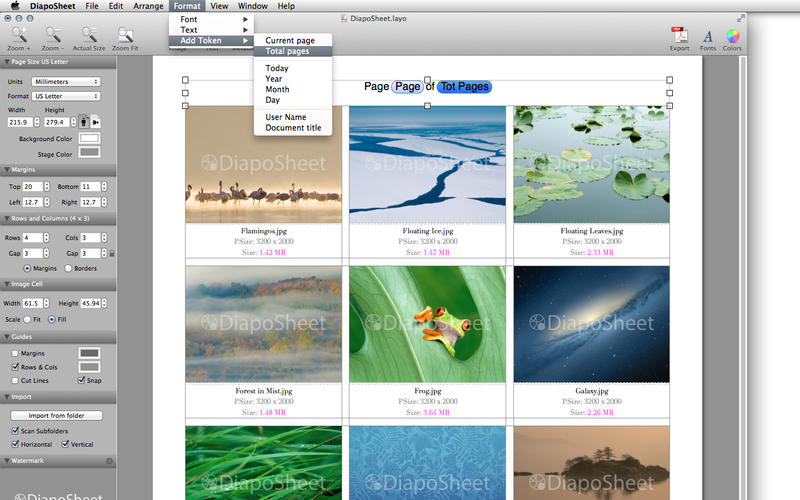
Task: Click the Page token in header text
Action: coord(407,87)
